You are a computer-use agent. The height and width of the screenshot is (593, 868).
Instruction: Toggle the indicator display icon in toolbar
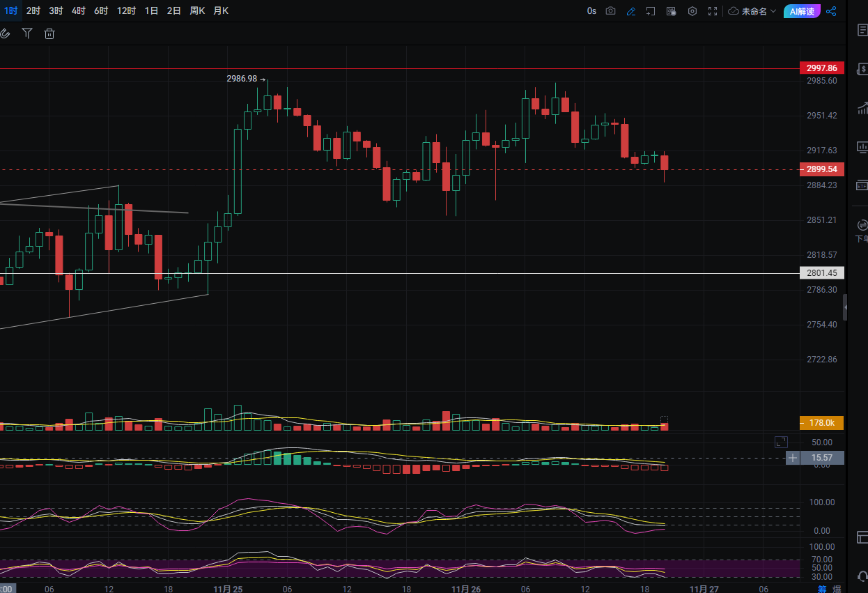point(671,11)
